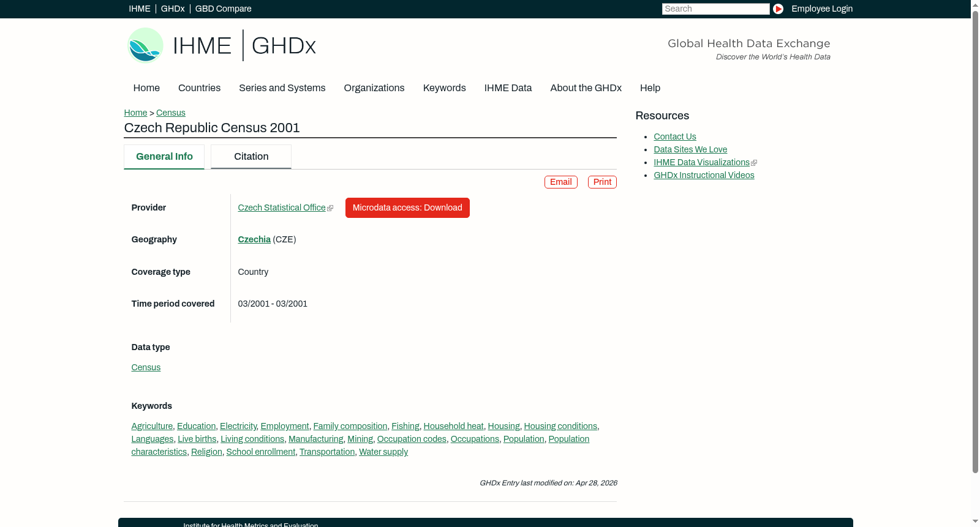Image resolution: width=980 pixels, height=527 pixels.
Task: Open Czech Statistical Office provider link
Action: (x=282, y=208)
